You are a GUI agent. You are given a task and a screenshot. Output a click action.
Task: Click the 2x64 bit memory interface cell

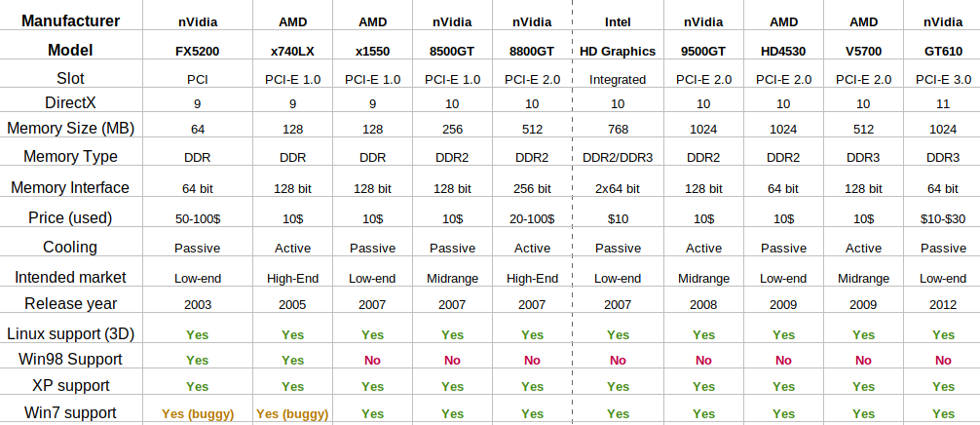pos(618,188)
